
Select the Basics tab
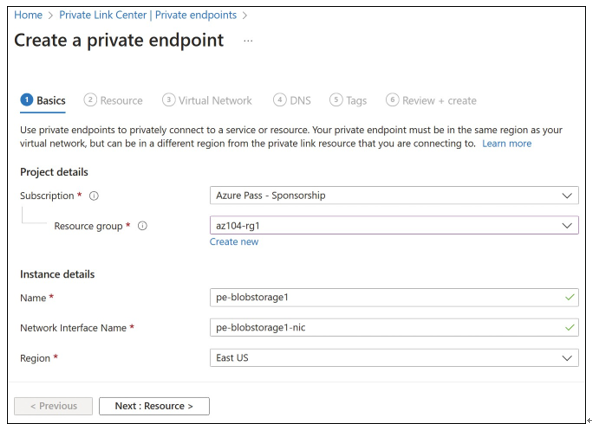click(x=43, y=101)
